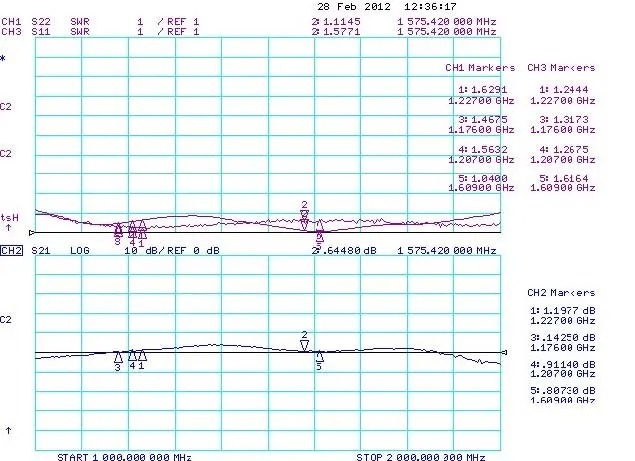Click marker 5 on the CH2 trace
The height and width of the screenshot is (461, 635).
click(319, 356)
